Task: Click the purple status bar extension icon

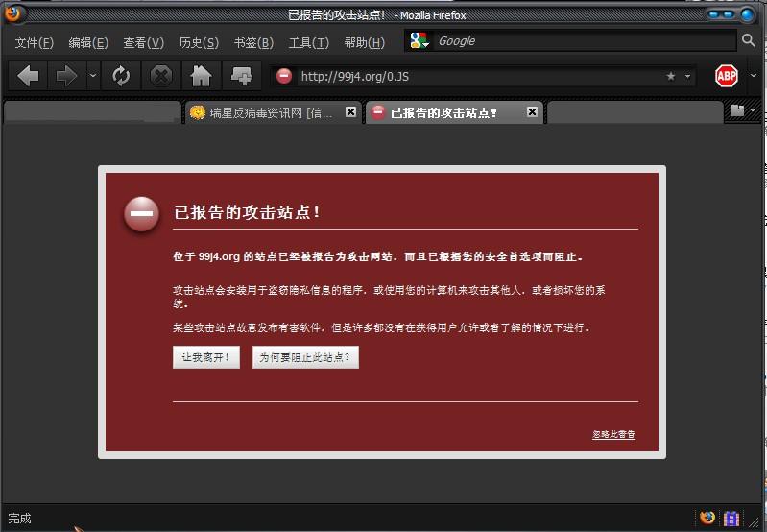Action: (x=731, y=518)
